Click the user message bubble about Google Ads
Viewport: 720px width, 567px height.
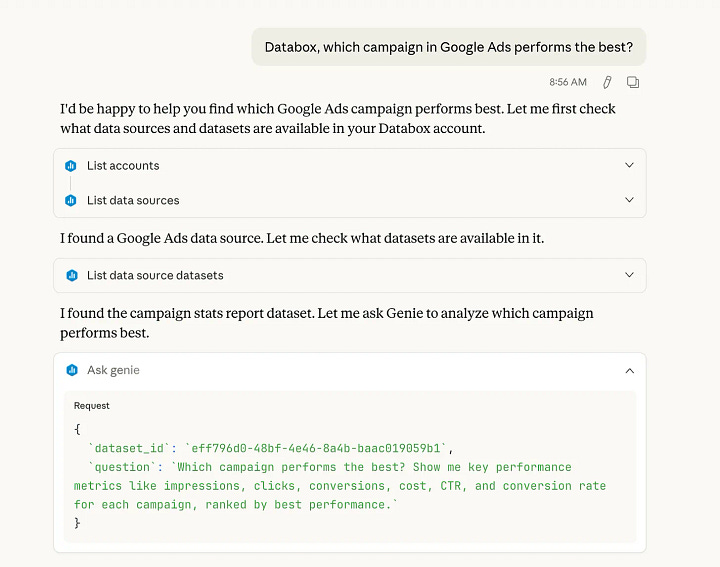(448, 47)
